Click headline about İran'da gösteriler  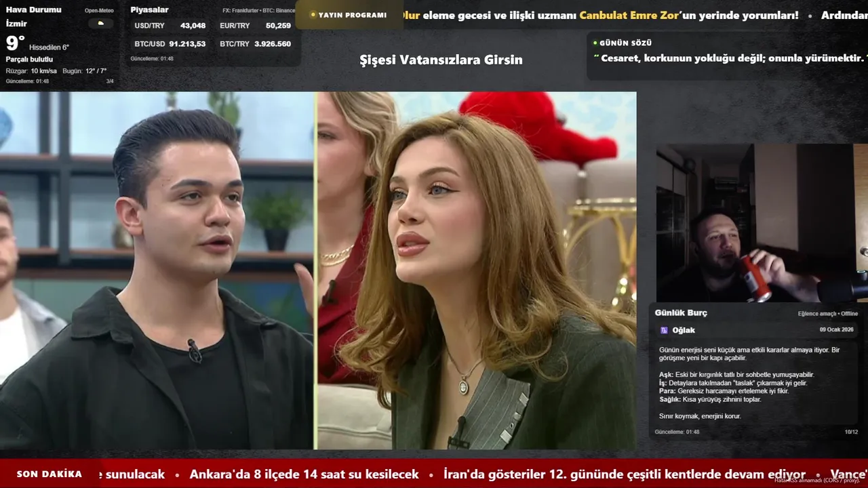pos(625,474)
